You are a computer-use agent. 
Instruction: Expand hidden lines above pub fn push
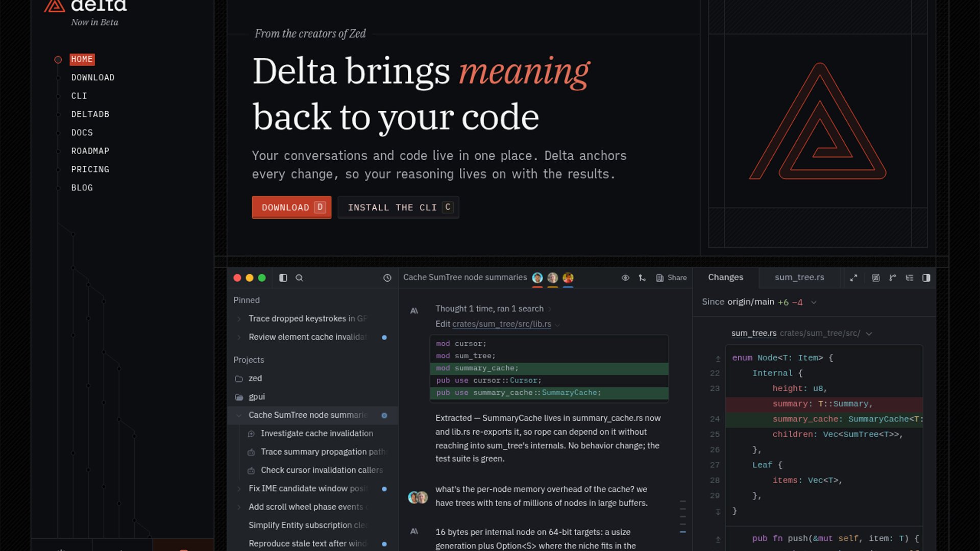tap(718, 539)
